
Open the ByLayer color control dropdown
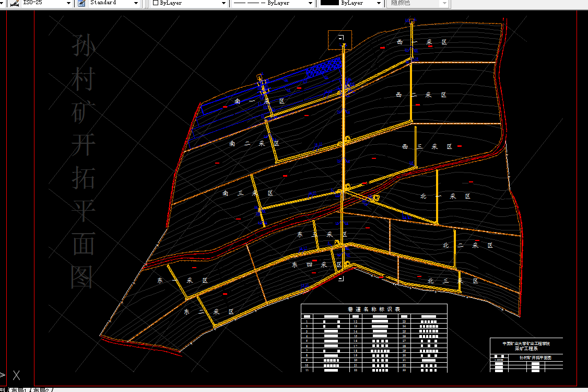point(224,3)
